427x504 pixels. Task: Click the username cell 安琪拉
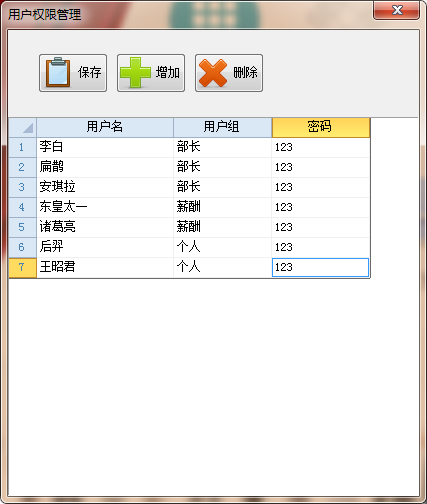[x=105, y=187]
